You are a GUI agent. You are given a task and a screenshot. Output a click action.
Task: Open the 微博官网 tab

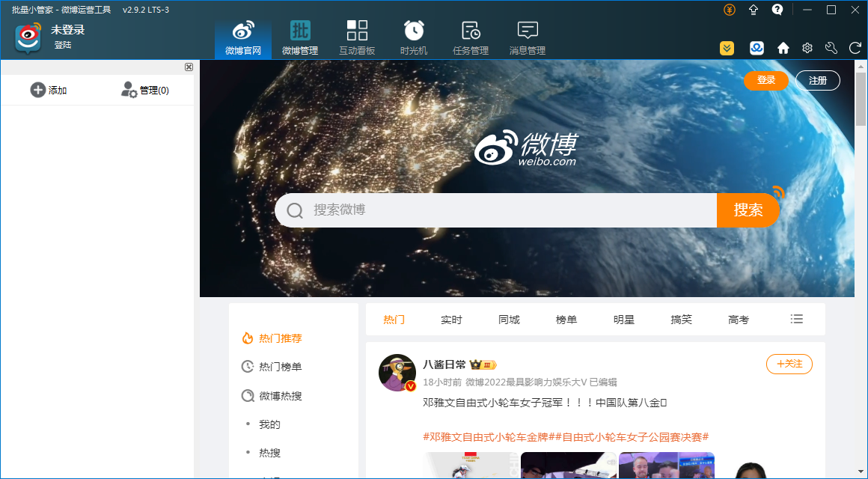point(243,38)
